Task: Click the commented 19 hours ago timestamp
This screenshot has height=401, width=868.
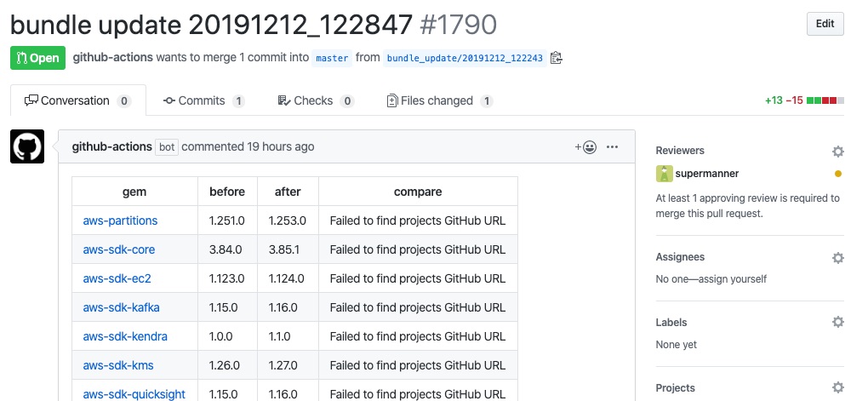Action: tap(248, 146)
